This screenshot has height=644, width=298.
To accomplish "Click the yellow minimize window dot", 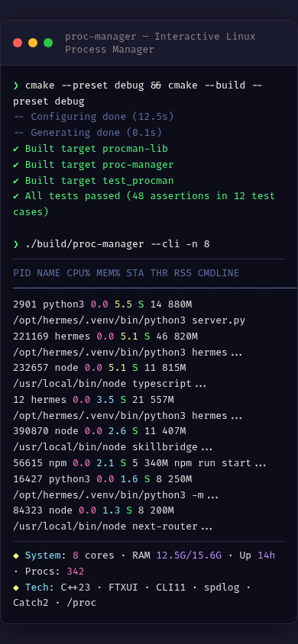I will click(33, 43).
